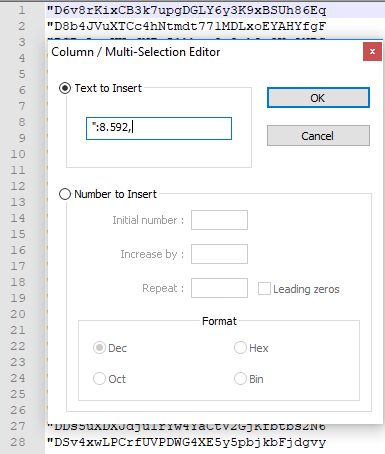Viewport: 385px width, 454px height.
Task: Click the Increase by field
Action: coord(219,254)
